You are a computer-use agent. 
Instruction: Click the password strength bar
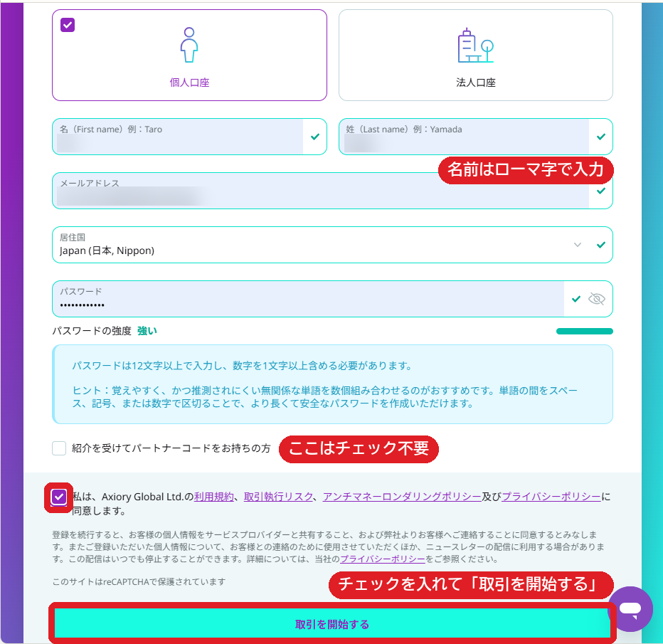584,331
